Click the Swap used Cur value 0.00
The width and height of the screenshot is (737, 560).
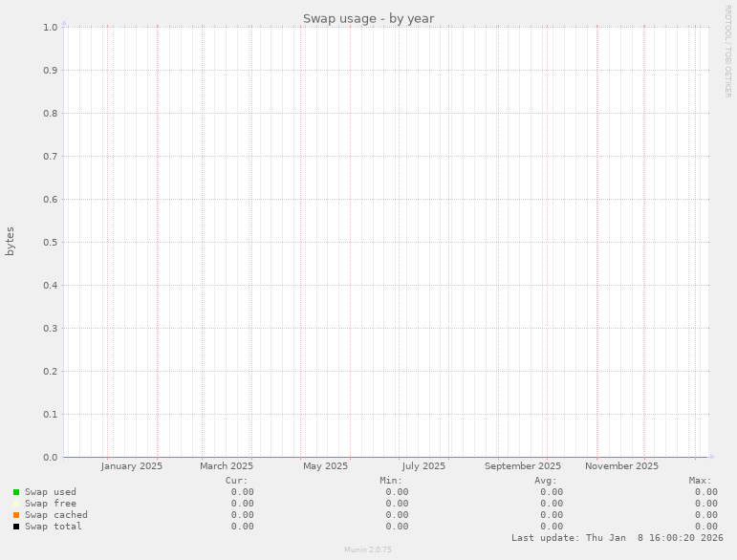coord(243,492)
